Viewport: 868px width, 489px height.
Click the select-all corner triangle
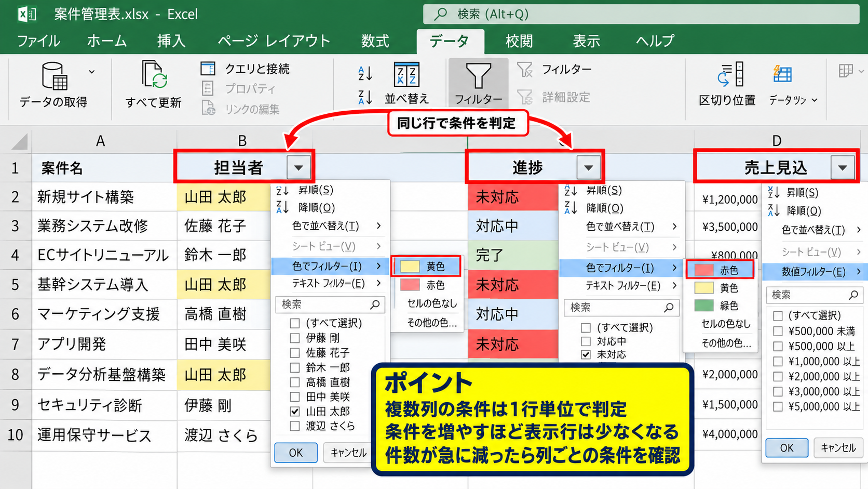(x=20, y=141)
